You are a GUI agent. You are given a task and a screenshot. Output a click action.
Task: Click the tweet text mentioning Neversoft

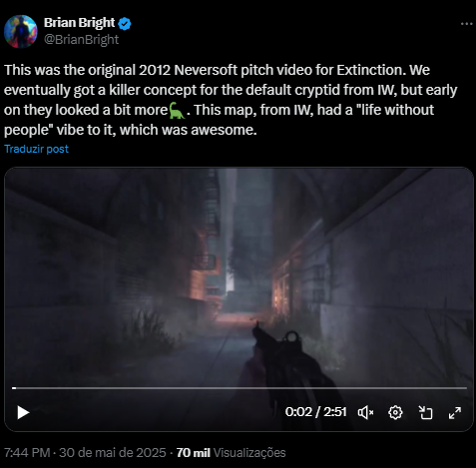[231, 100]
